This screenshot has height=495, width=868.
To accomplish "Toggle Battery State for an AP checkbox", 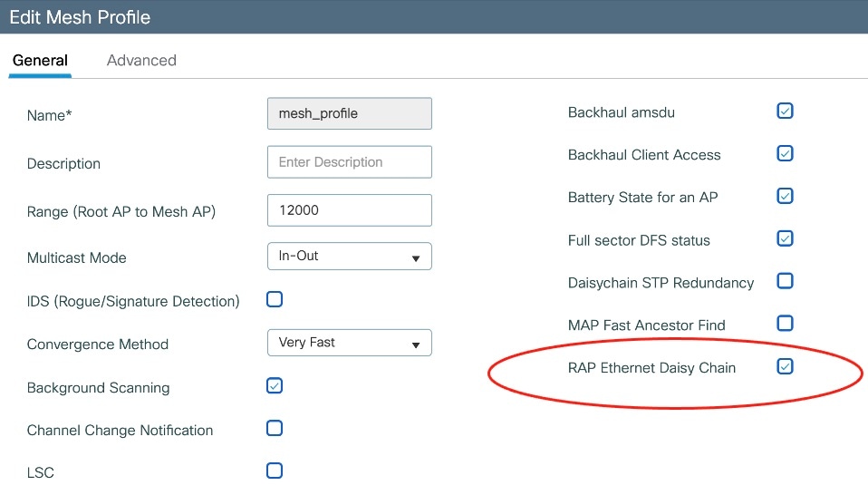I will point(785,196).
